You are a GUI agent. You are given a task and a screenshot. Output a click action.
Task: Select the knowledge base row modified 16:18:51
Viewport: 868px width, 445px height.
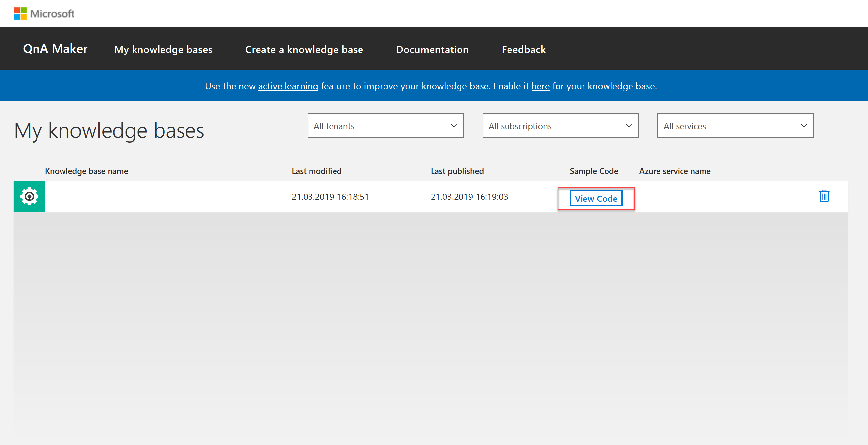point(330,197)
